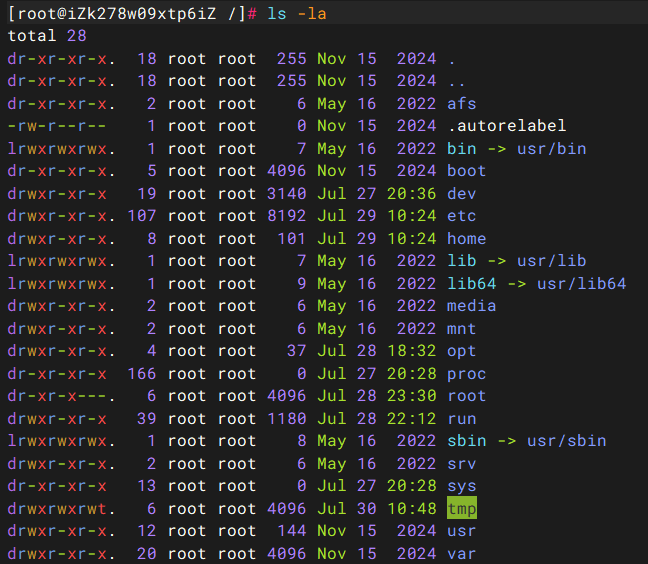Screen dimensions: 648x564
Task: Click the size '3140' in the dev row
Action: pos(286,193)
